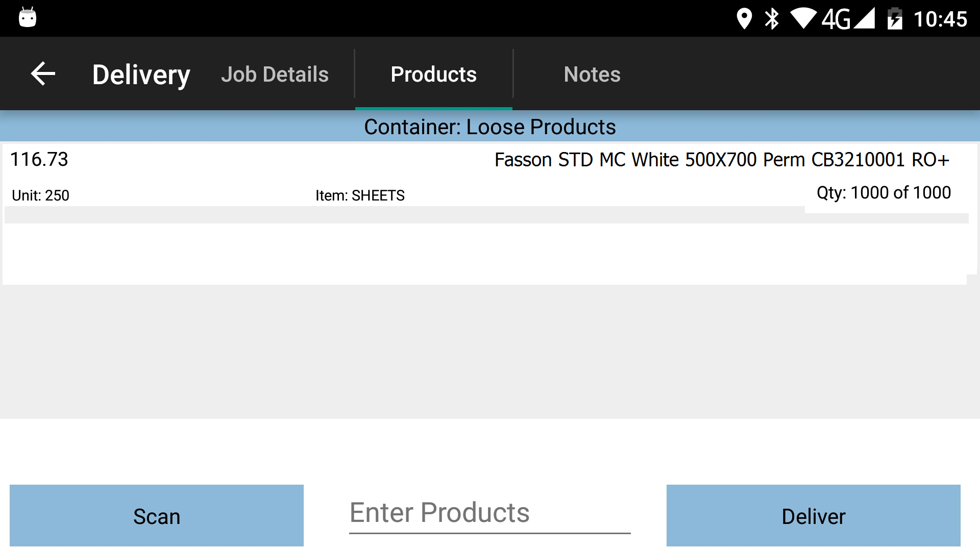Switch to the Job Details tab

click(x=275, y=74)
